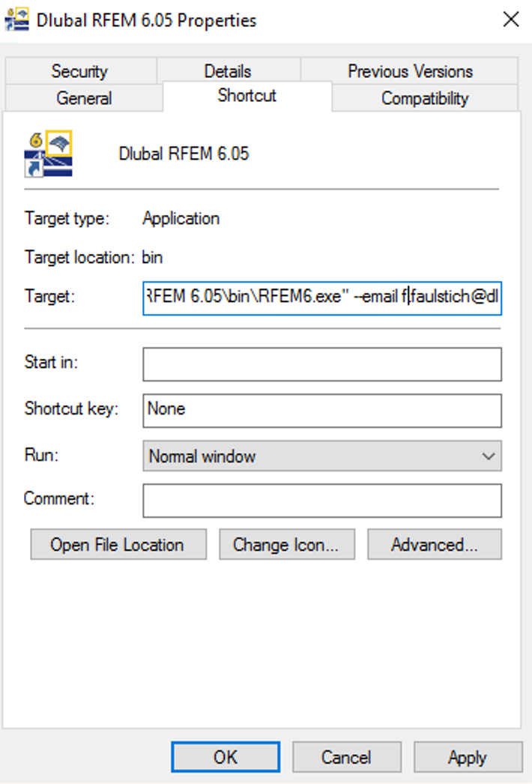Click the empty Start in field

pos(322,364)
